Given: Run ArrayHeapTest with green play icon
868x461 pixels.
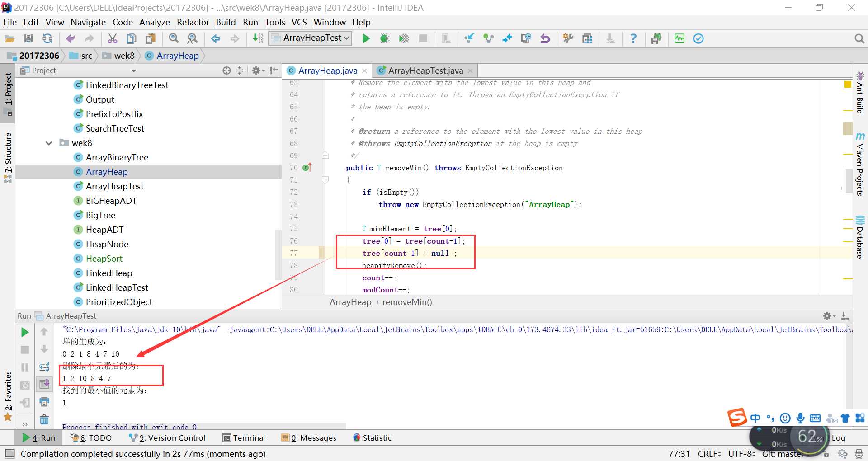Looking at the screenshot, I should tap(366, 39).
